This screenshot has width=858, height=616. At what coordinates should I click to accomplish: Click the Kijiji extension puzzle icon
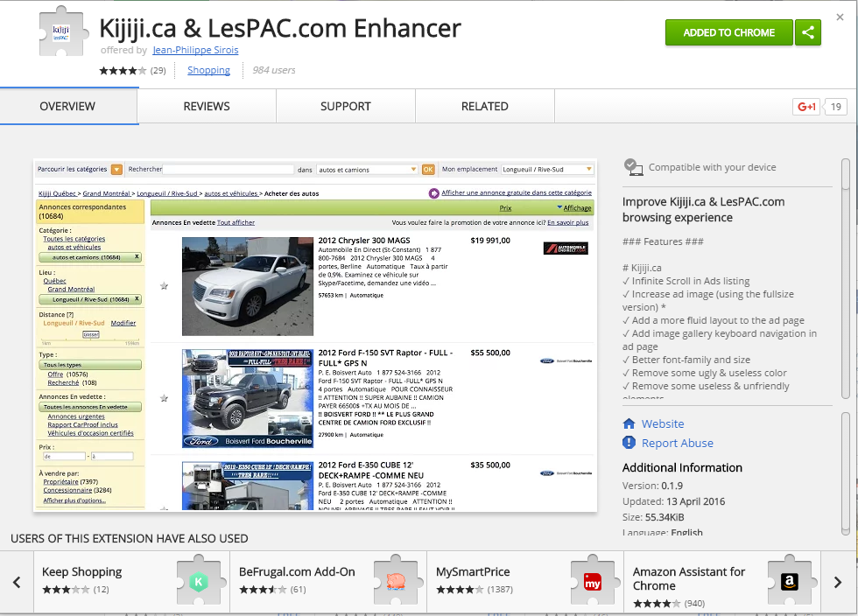click(x=63, y=32)
